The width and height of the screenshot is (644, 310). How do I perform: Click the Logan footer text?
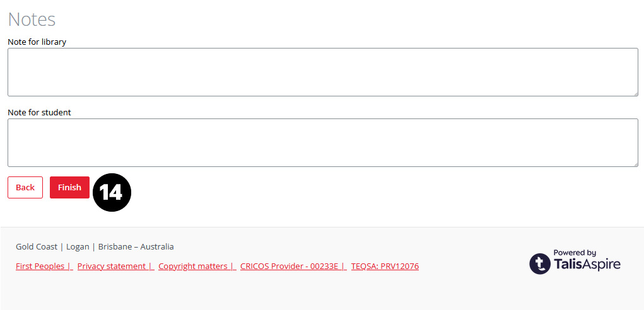pos(78,247)
